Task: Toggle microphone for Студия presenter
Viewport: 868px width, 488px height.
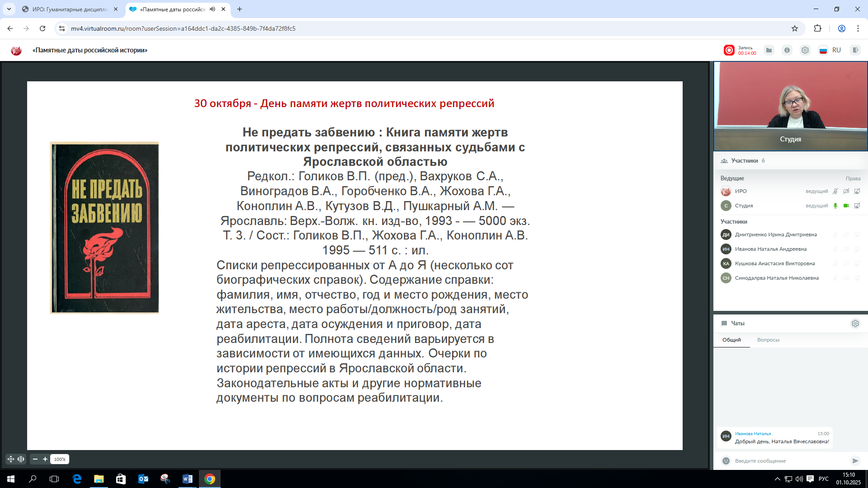Action: click(835, 206)
